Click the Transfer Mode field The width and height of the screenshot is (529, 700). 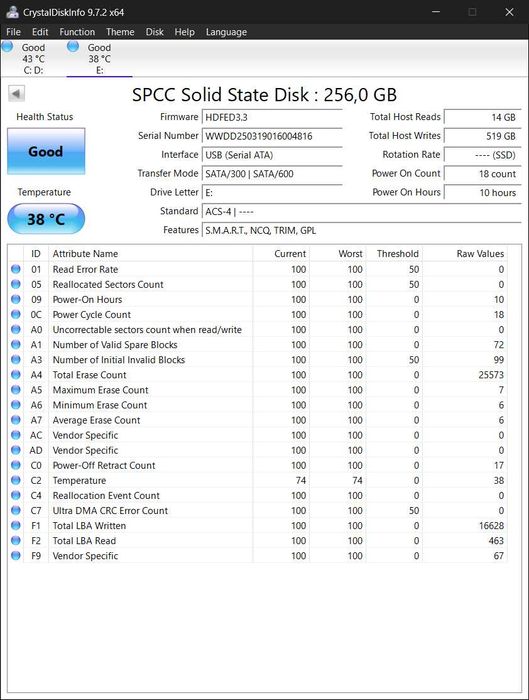coord(272,174)
